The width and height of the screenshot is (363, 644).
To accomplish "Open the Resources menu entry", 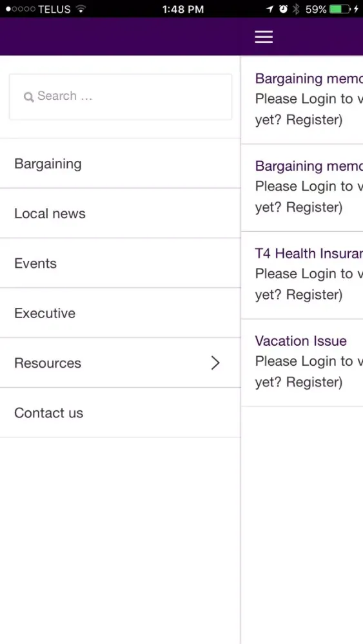I will 120,363.
